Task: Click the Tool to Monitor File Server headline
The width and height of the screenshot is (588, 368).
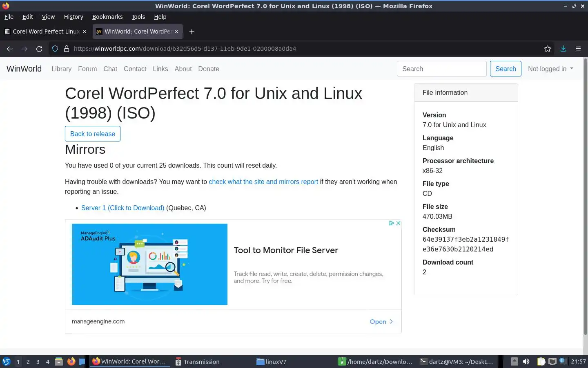Action: (286, 250)
